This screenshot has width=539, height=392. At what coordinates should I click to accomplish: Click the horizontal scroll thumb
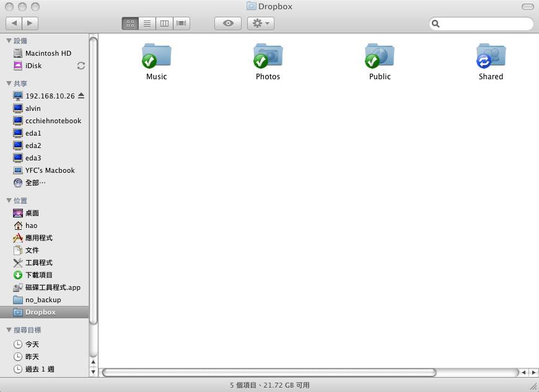269,372
